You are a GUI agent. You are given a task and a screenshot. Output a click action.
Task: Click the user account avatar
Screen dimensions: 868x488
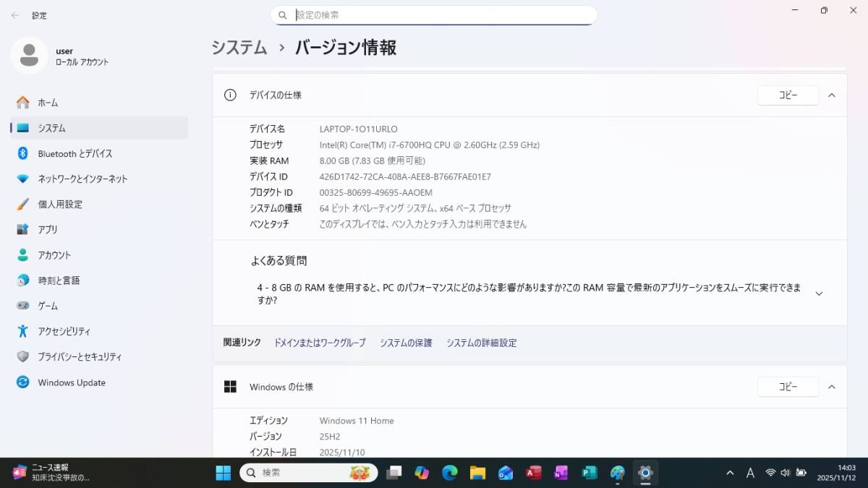[29, 55]
